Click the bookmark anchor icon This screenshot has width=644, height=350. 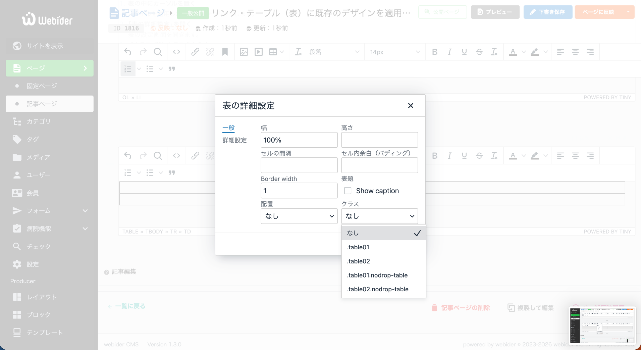point(225,52)
